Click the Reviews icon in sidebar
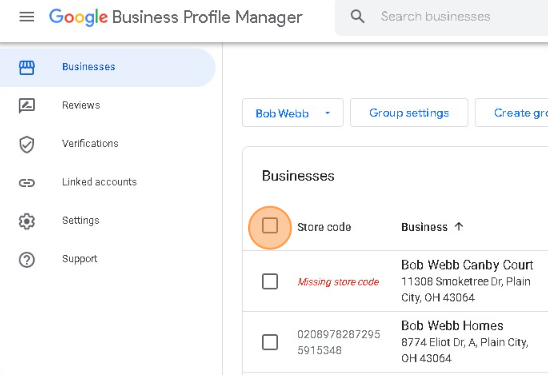The height and width of the screenshot is (376, 548). (27, 106)
